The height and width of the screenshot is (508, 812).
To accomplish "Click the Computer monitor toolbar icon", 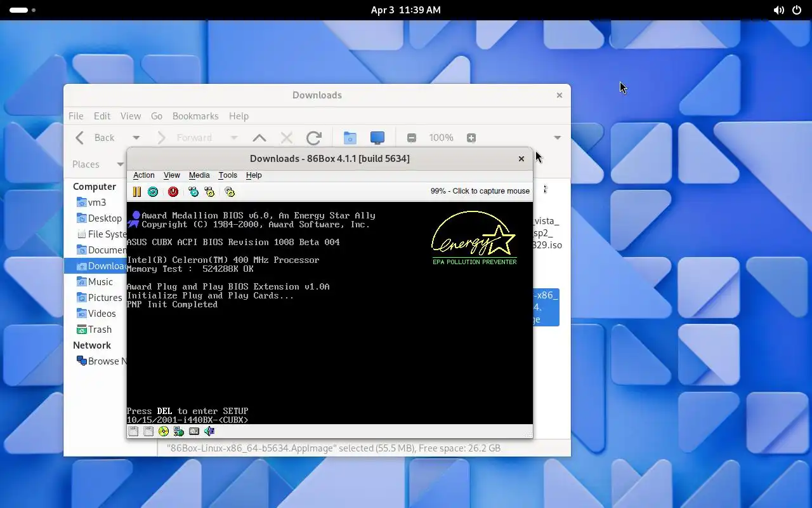I will pos(377,138).
